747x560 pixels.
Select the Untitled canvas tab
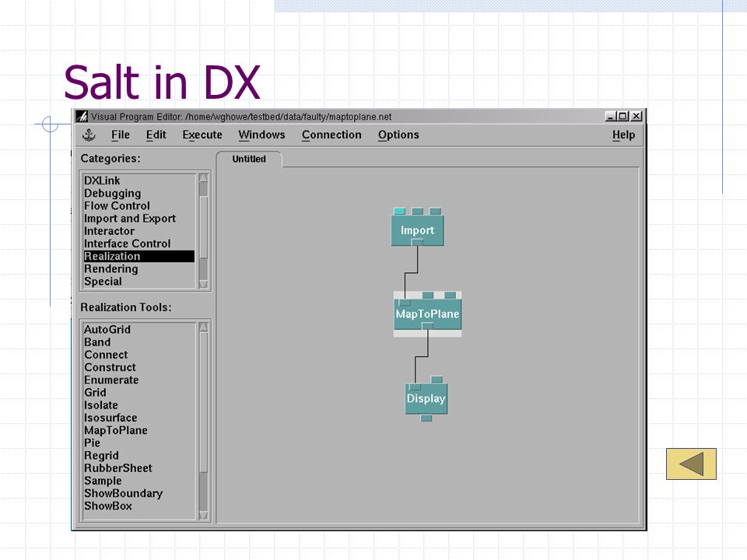coord(249,159)
